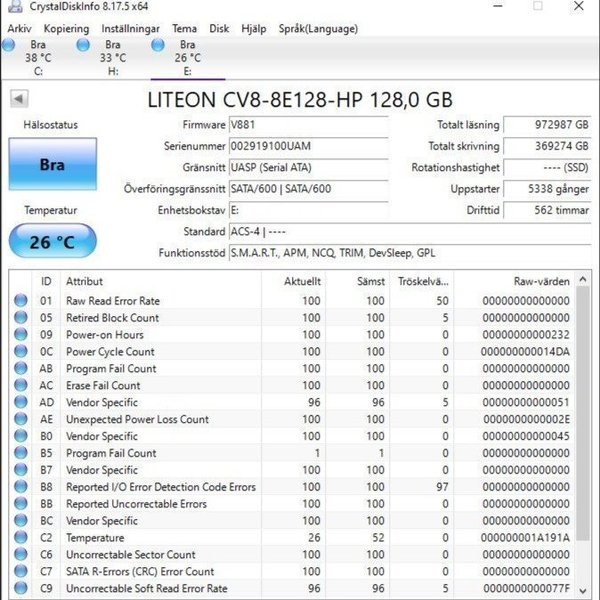Click the Aktuellt column header

point(293,281)
